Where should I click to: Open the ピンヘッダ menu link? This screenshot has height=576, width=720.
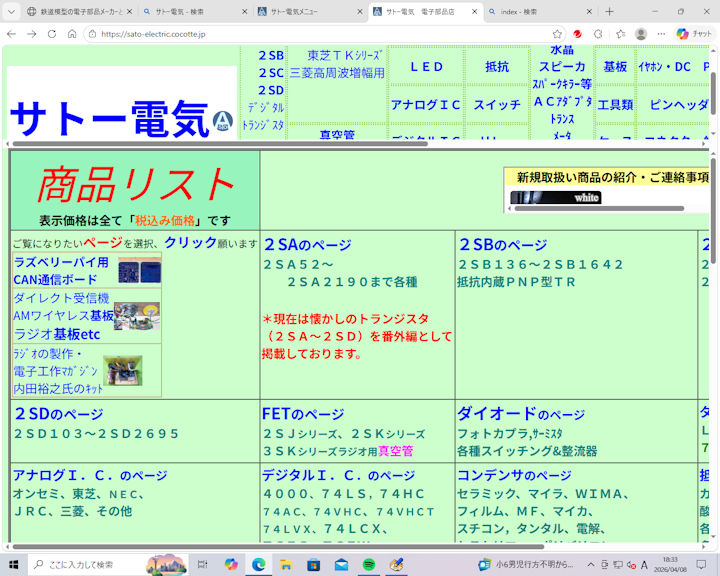tap(679, 105)
